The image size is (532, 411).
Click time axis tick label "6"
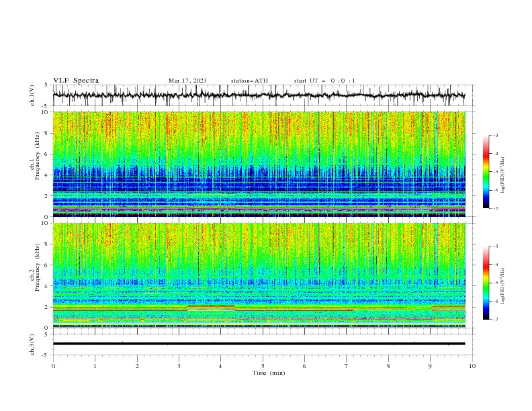(304, 366)
